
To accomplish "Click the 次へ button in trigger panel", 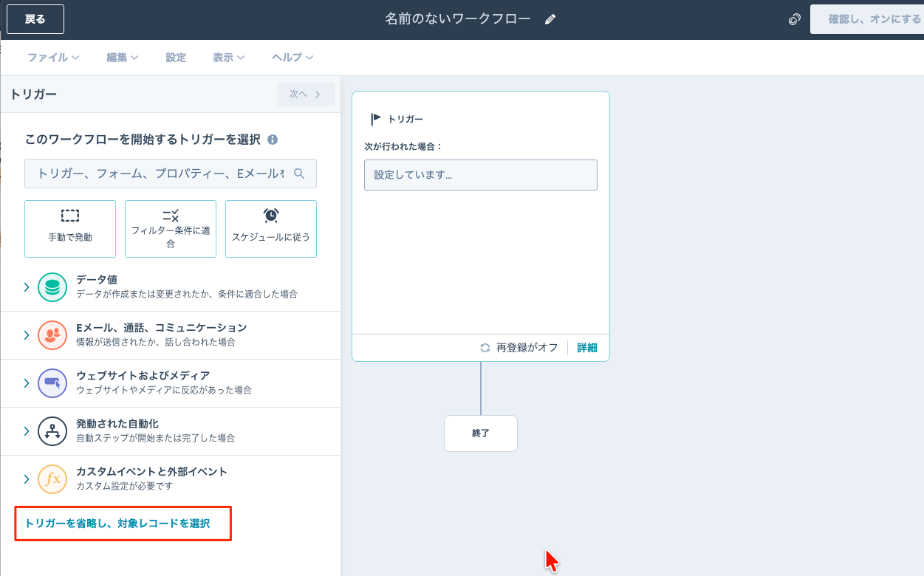I will point(306,95).
